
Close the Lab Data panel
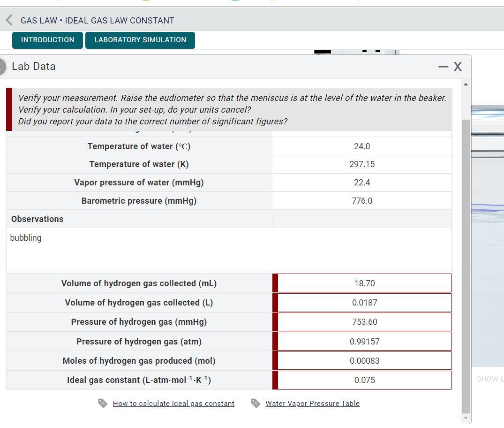click(x=458, y=67)
